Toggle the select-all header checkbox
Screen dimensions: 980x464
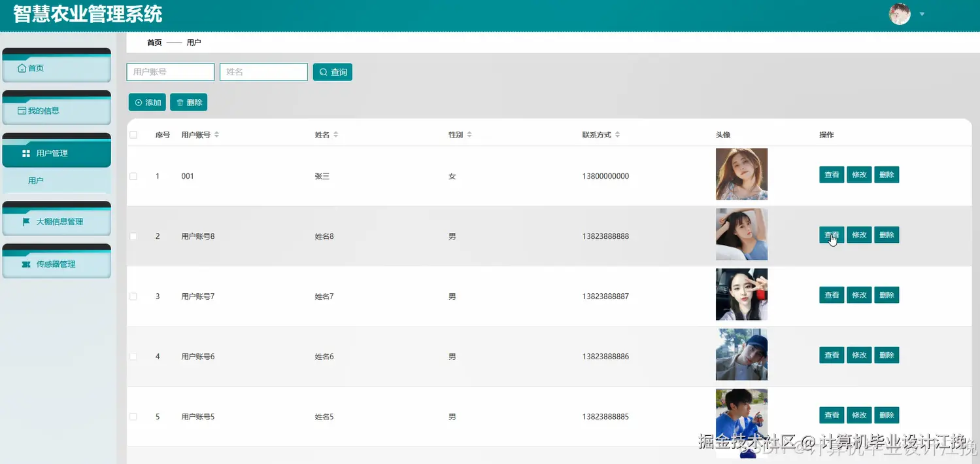click(133, 135)
